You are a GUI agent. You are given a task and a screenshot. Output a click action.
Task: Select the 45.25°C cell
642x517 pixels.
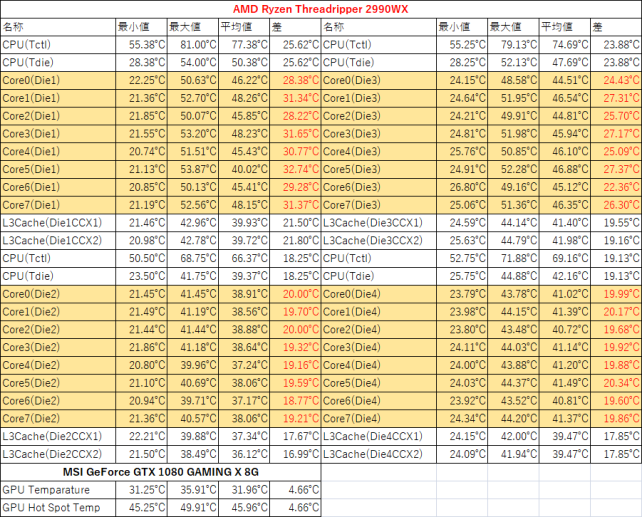pyautogui.click(x=142, y=508)
